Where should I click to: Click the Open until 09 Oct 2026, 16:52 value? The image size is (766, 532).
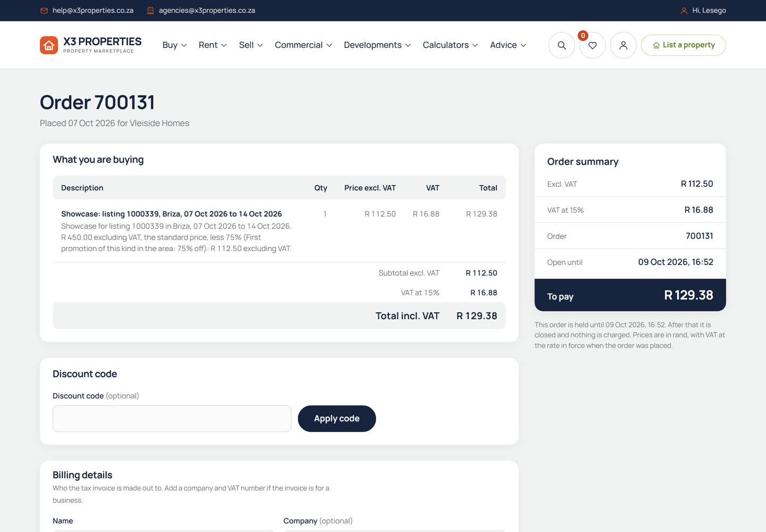[676, 262]
